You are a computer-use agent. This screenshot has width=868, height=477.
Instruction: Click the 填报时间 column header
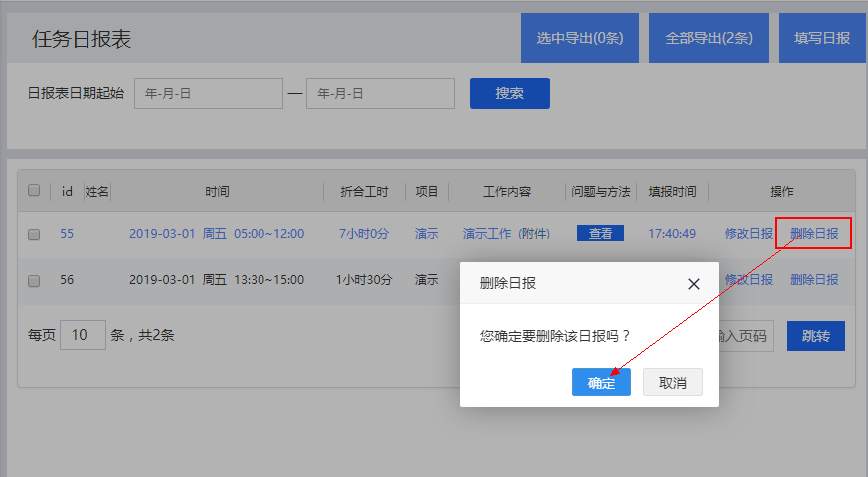tap(672, 192)
